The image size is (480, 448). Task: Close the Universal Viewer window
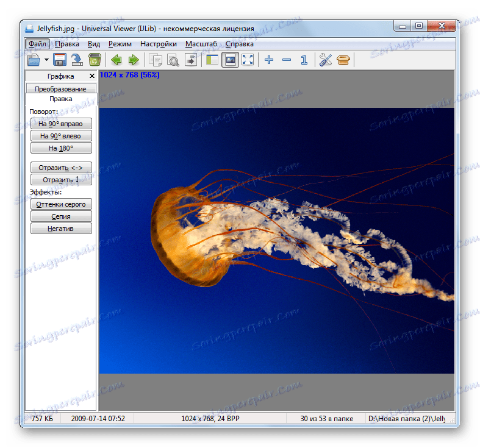point(441,26)
